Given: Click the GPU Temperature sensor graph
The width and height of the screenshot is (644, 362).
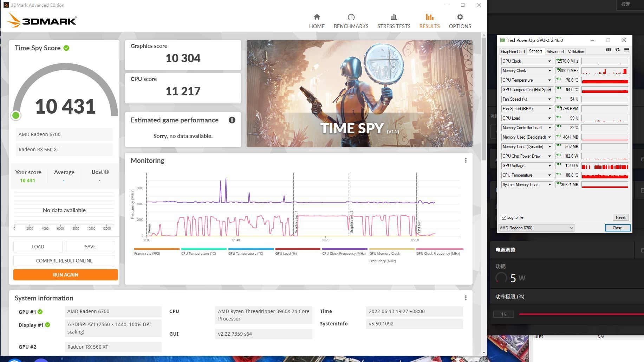Looking at the screenshot, I should click(x=605, y=80).
